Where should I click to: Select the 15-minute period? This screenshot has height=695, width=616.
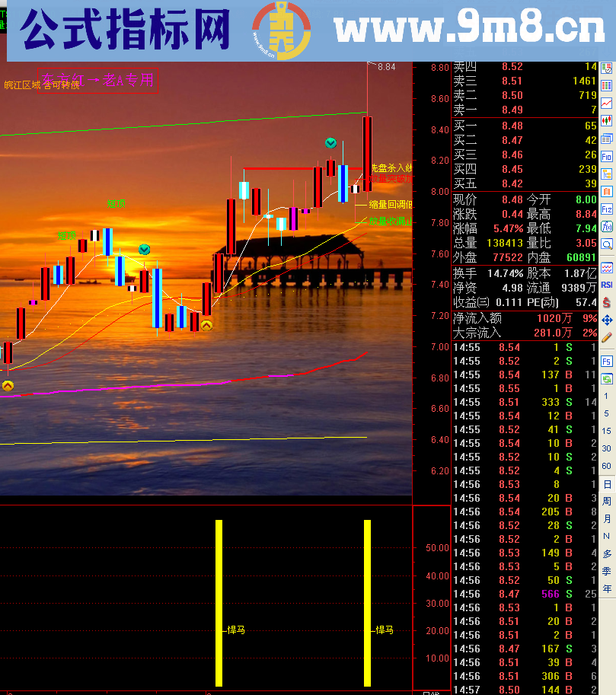pos(607,431)
